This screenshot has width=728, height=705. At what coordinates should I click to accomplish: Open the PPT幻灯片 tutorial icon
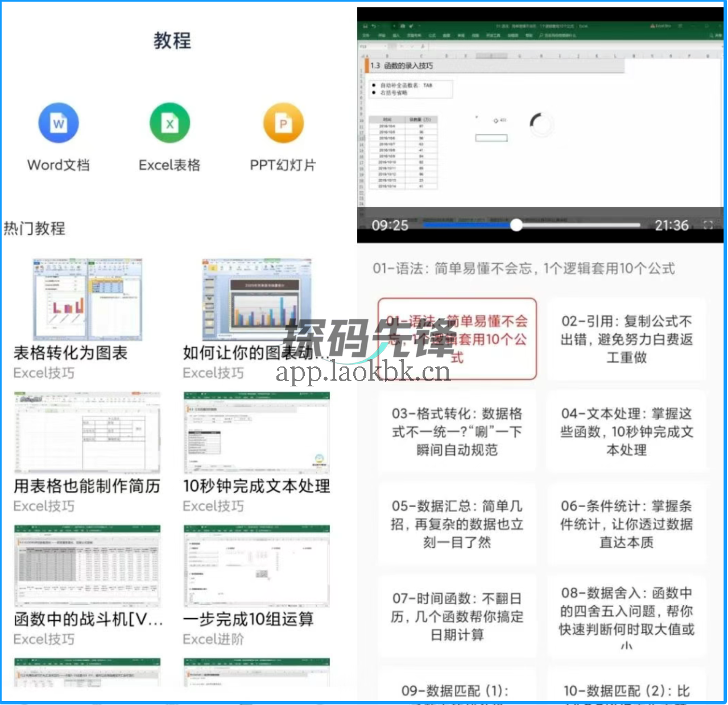(x=283, y=123)
